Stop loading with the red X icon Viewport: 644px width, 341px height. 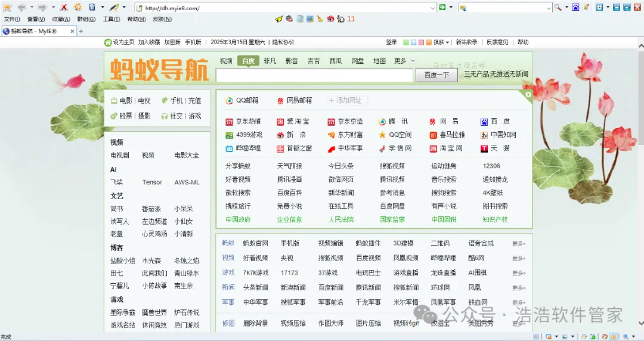64,7
